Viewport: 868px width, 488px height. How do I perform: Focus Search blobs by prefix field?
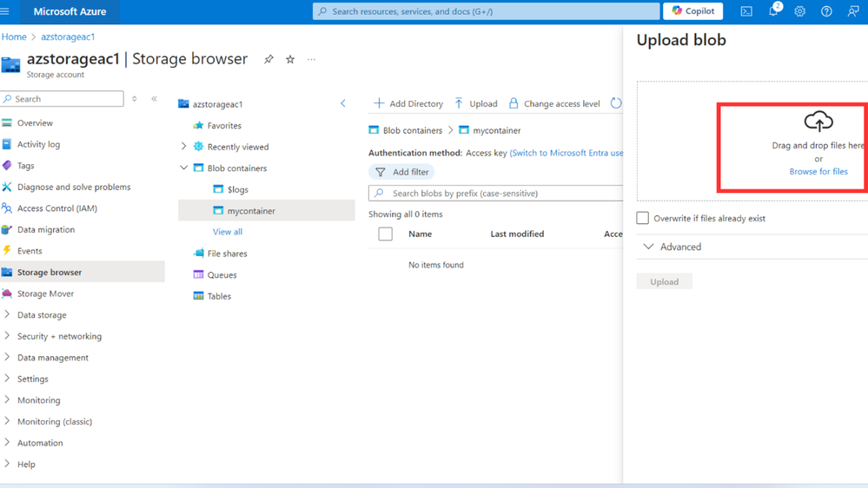tap(496, 193)
